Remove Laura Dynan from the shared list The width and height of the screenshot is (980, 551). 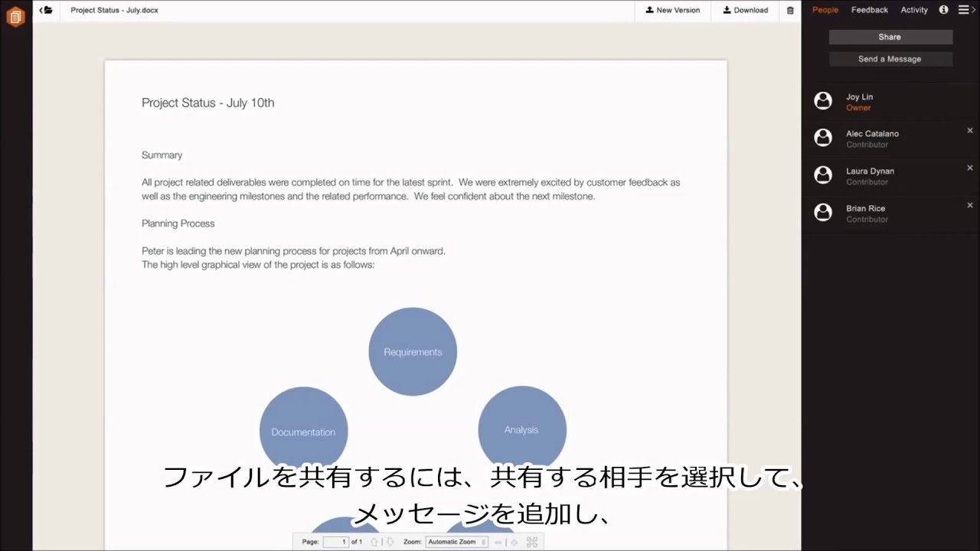tap(970, 168)
